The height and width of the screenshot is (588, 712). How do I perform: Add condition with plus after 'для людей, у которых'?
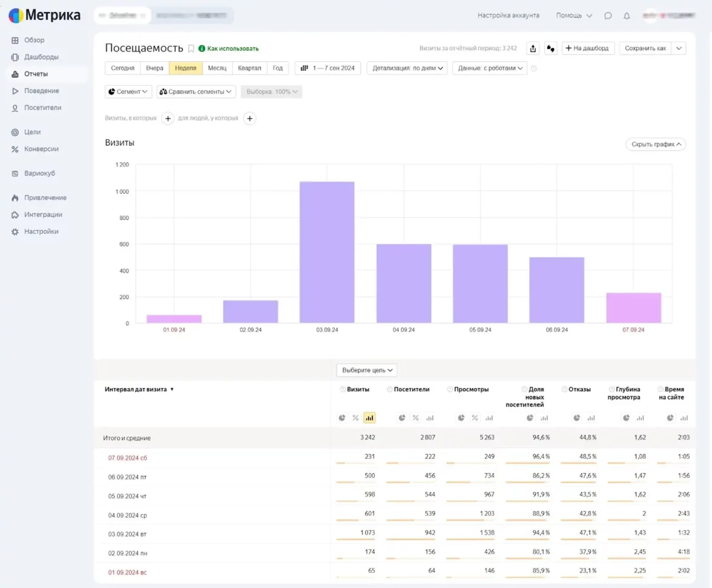(249, 119)
